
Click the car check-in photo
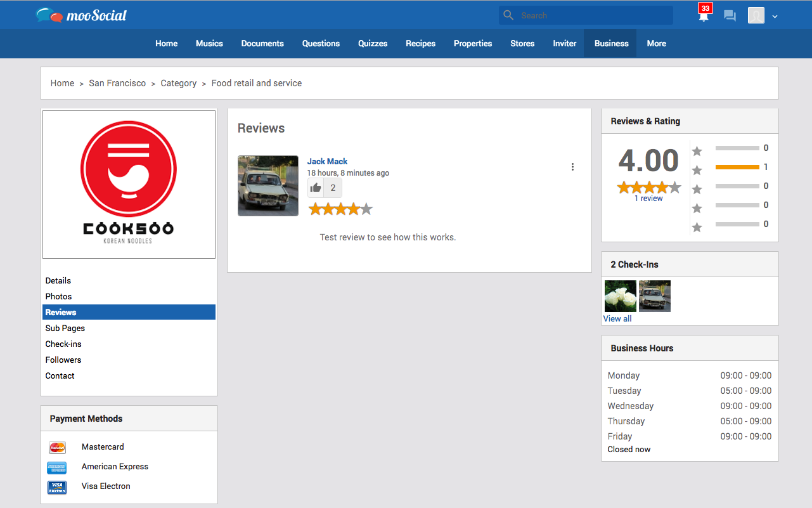(655, 296)
